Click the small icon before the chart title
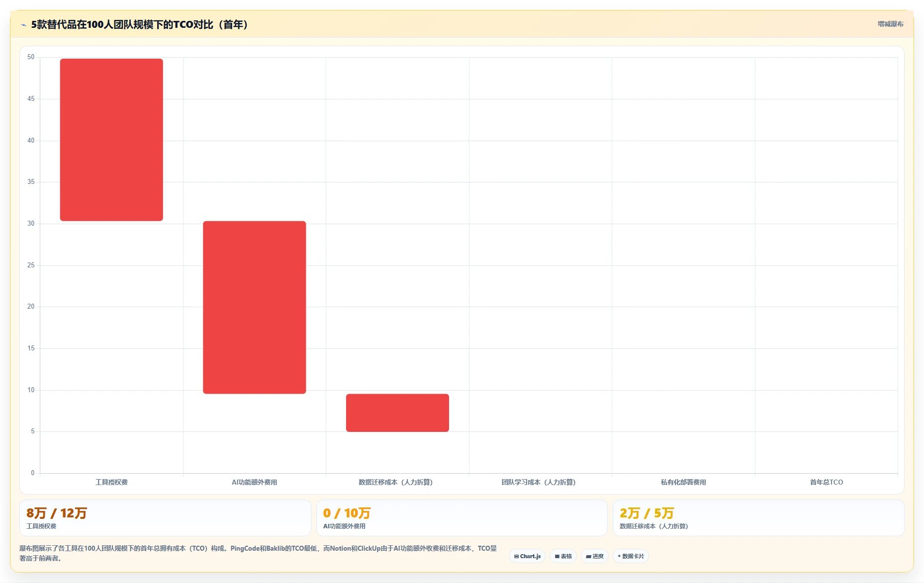This screenshot has height=583, width=924. click(23, 25)
